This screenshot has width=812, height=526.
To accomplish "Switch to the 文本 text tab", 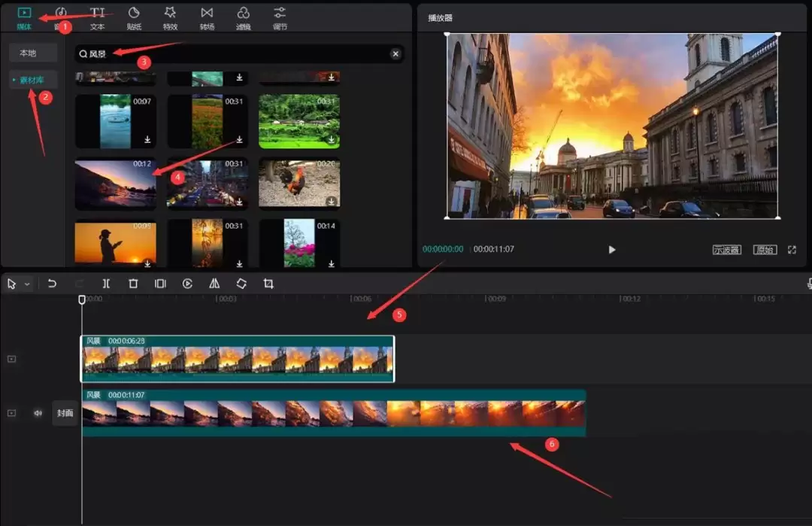I will (x=97, y=18).
